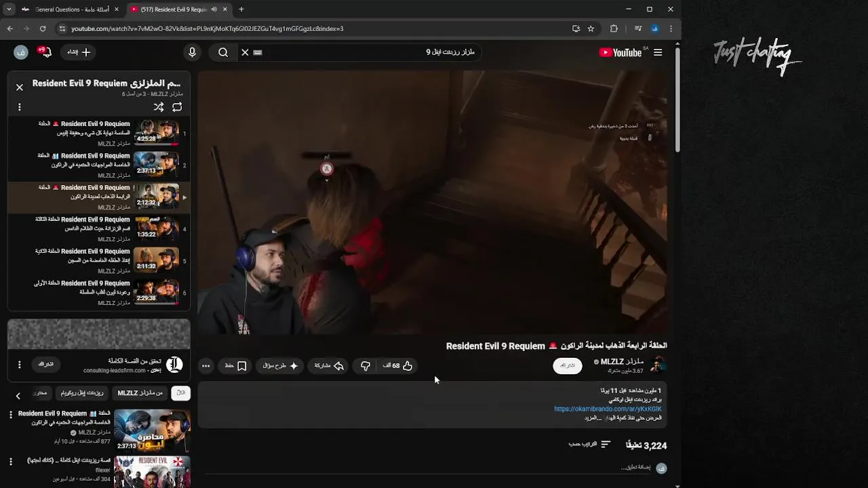Open MLZLZ channel name link
Screen dimensions: 868x488
pyautogui.click(x=622, y=362)
